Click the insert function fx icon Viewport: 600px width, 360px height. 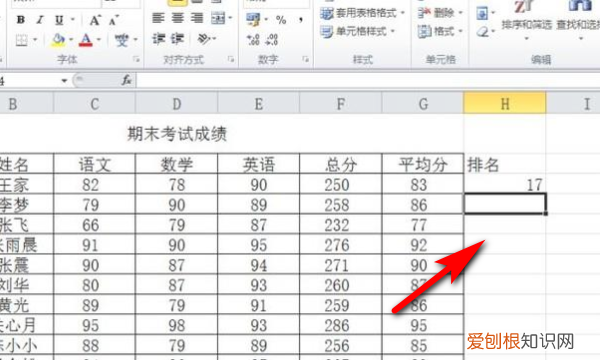pos(126,80)
